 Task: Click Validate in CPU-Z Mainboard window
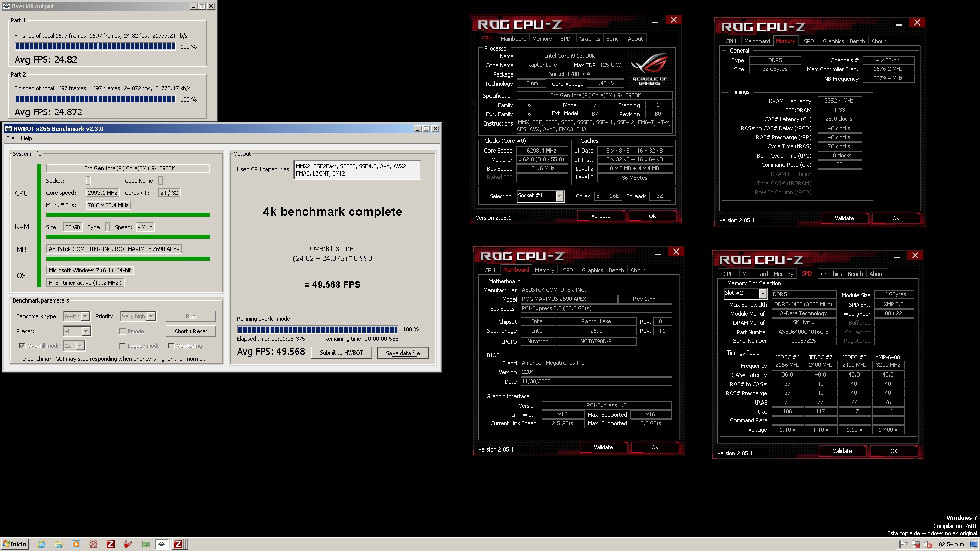[x=603, y=447]
